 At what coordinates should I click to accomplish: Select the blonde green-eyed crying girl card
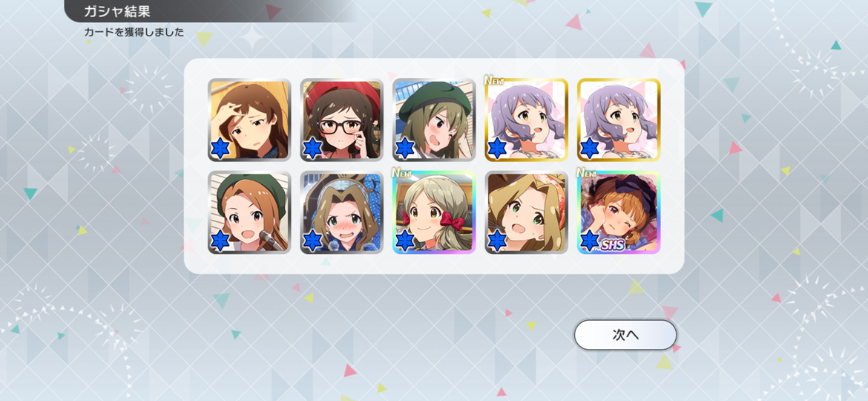point(527,212)
